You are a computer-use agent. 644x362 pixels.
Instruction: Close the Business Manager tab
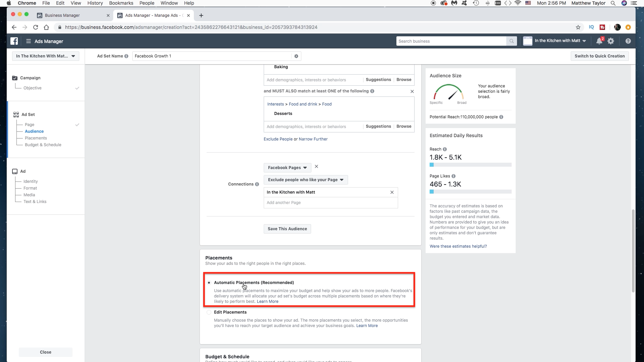pyautogui.click(x=108, y=15)
